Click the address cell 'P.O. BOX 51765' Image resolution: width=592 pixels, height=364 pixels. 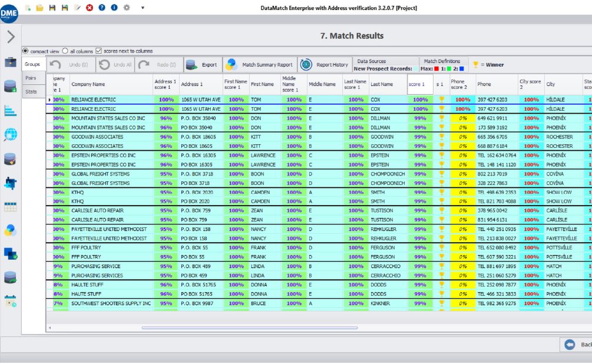[x=201, y=284]
